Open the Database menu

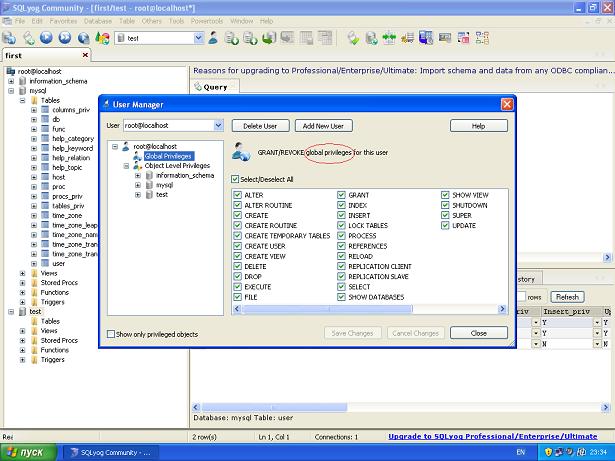click(x=98, y=21)
